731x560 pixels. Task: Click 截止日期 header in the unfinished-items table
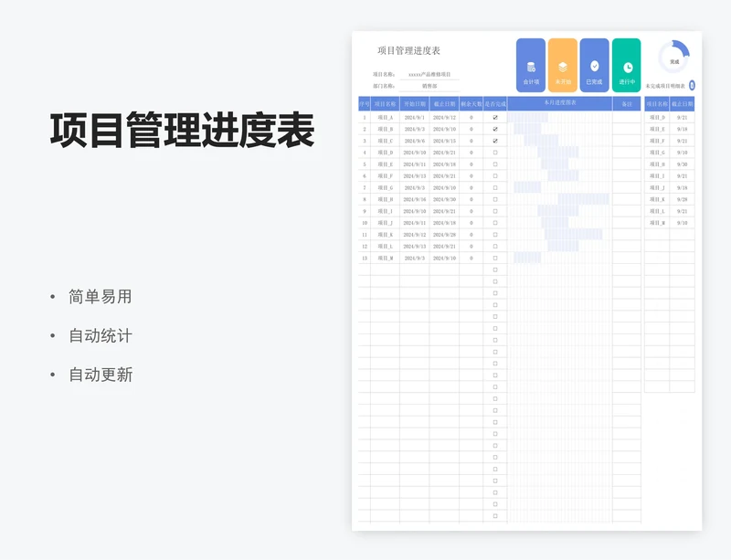point(682,104)
